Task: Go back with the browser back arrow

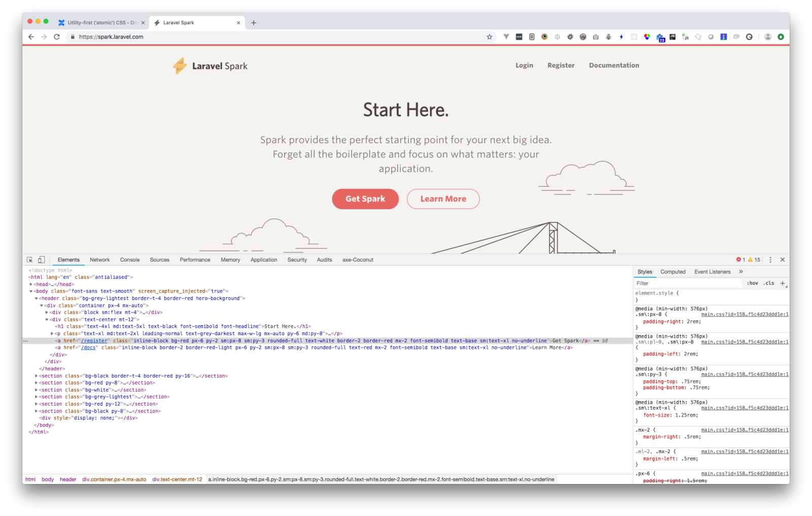Action: [31, 37]
